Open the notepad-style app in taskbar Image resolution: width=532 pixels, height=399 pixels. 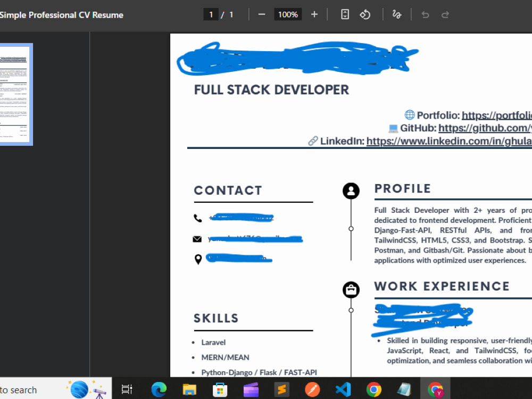point(404,389)
